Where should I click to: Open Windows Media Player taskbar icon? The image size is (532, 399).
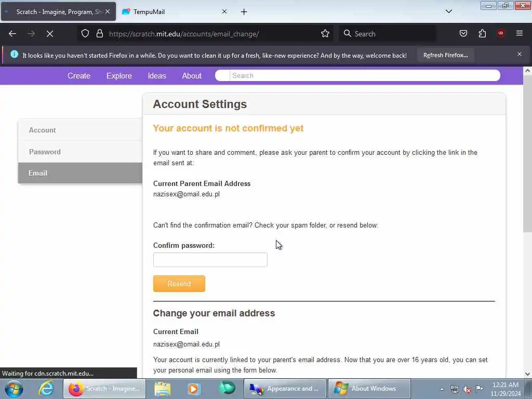click(x=194, y=389)
